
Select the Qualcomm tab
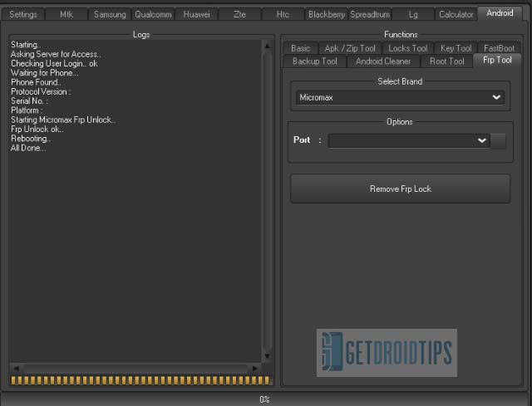[x=153, y=15]
